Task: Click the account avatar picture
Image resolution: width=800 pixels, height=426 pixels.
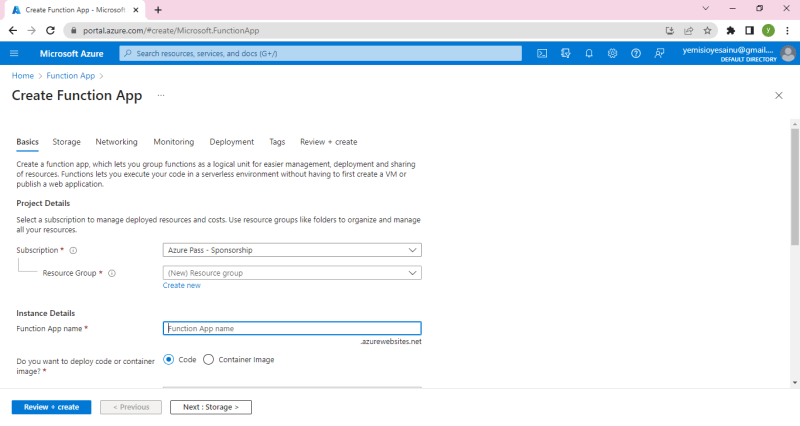Action: click(788, 53)
